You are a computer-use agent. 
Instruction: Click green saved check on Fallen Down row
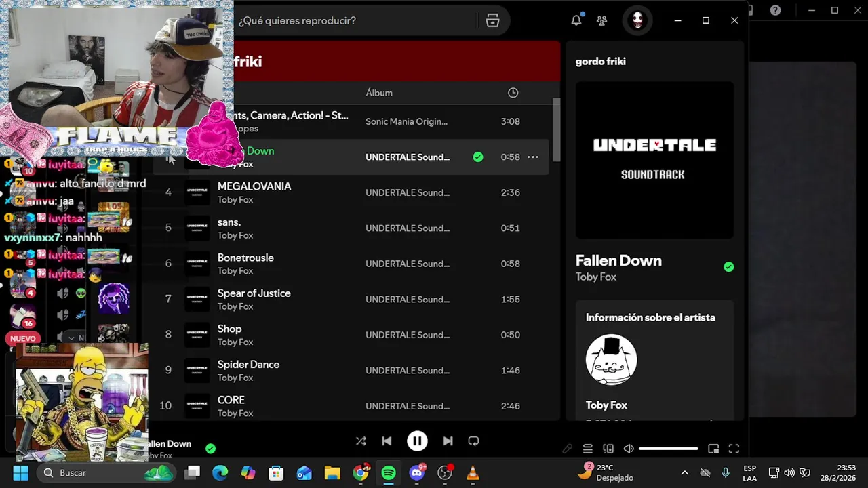[x=478, y=157]
